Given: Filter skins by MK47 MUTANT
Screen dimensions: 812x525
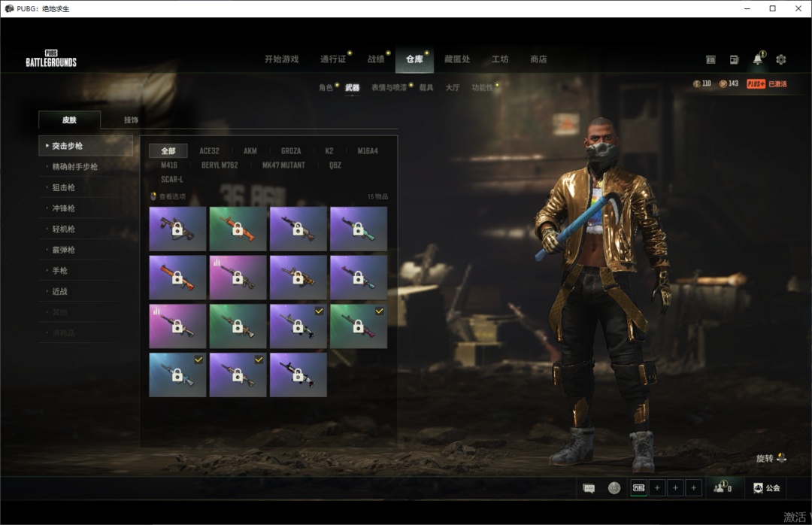Looking at the screenshot, I should click(x=283, y=165).
